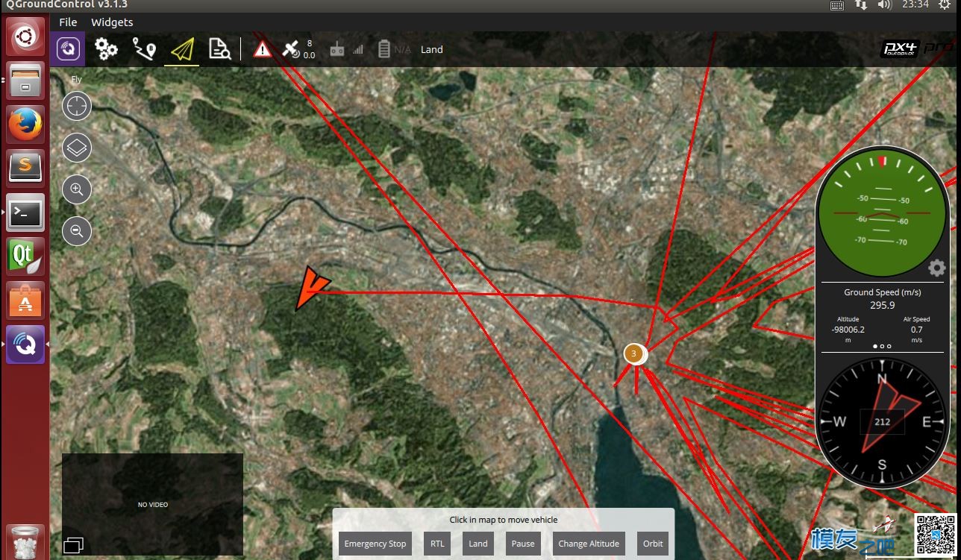Click the Emergency Stop button

(x=375, y=544)
